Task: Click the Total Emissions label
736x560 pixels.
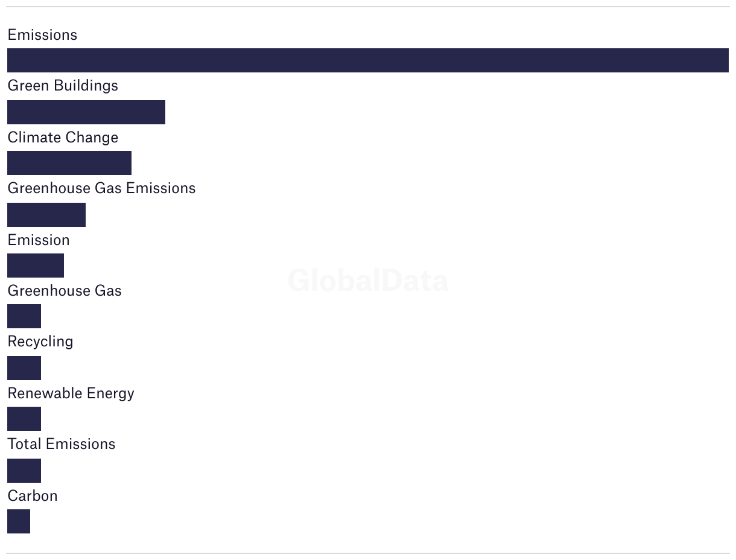Action: (x=61, y=444)
